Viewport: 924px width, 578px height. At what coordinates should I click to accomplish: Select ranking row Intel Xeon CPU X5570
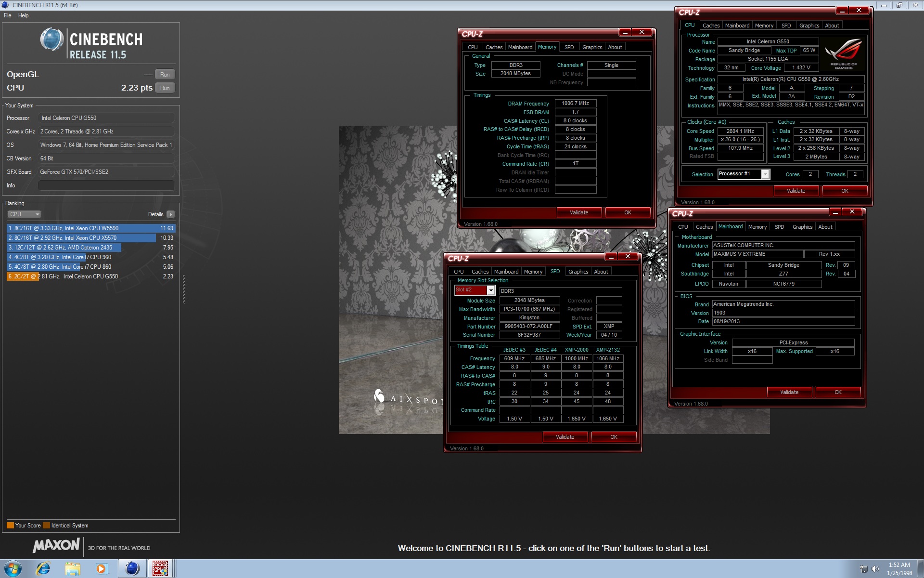click(x=91, y=238)
